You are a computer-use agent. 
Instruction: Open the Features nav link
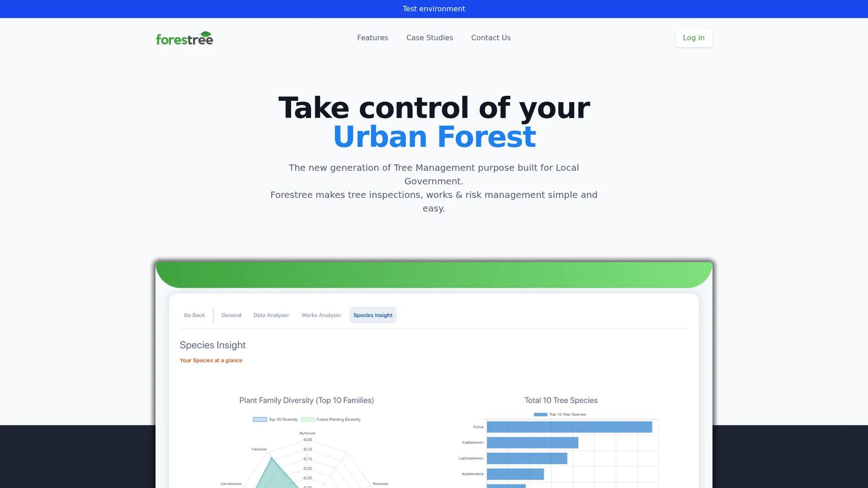(373, 38)
